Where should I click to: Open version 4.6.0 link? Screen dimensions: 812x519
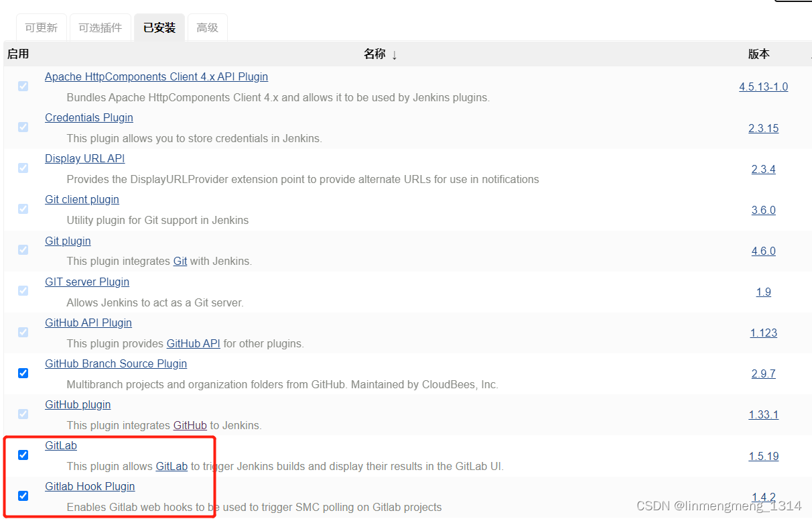pyautogui.click(x=764, y=251)
